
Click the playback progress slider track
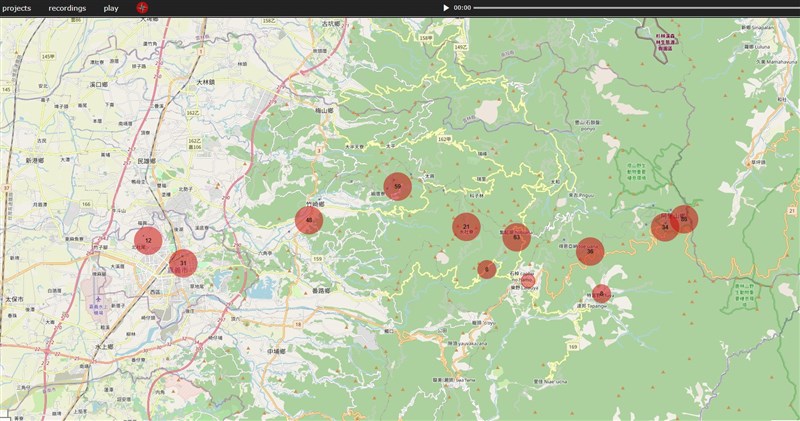(636, 8)
